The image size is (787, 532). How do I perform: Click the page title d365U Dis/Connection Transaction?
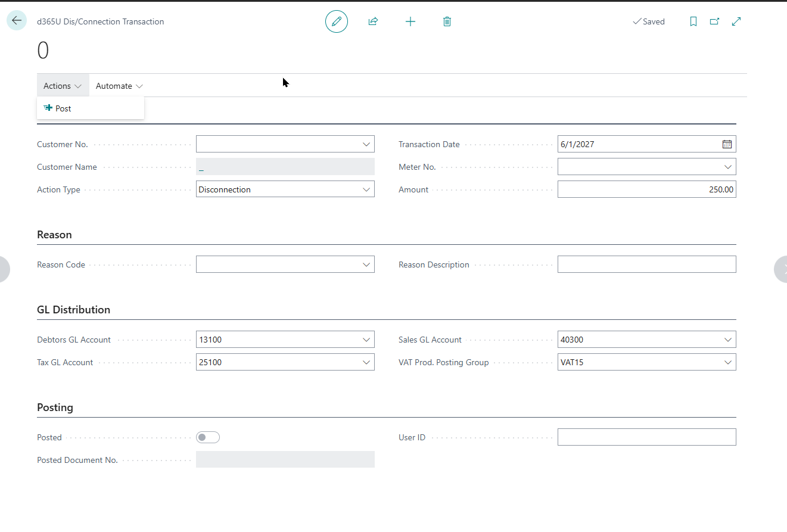coord(100,21)
